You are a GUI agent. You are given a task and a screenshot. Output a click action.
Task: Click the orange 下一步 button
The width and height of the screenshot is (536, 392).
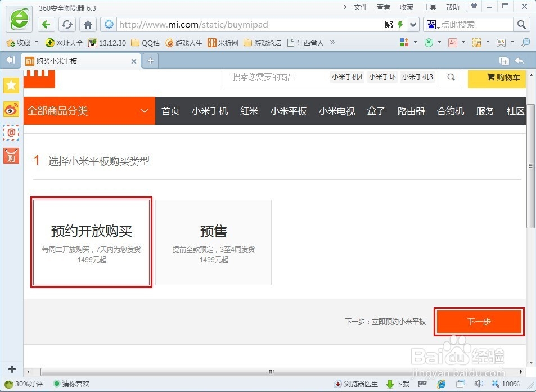point(479,322)
